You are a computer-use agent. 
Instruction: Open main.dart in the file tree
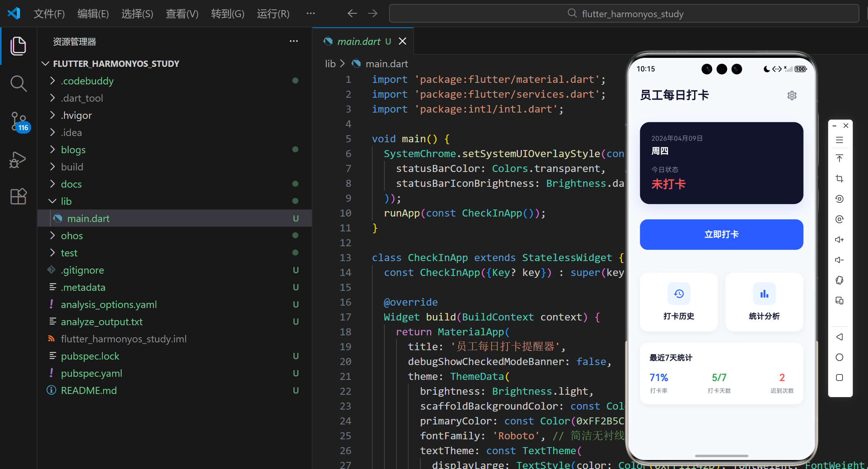(x=175, y=218)
